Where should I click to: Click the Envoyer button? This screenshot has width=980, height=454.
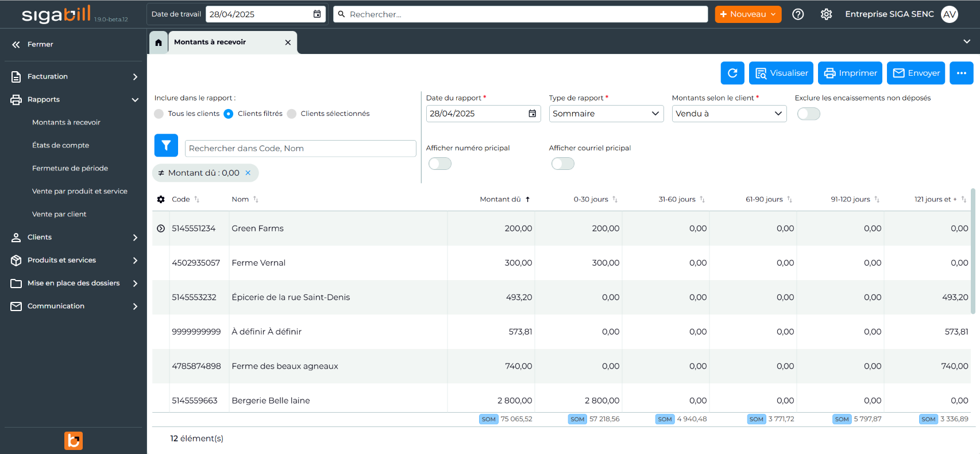click(x=917, y=73)
